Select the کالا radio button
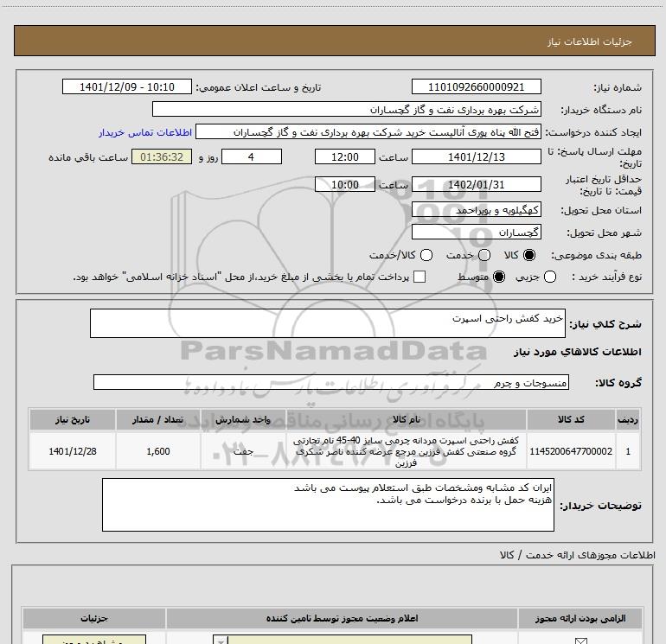Screen dimensions: 666x644 [529, 255]
